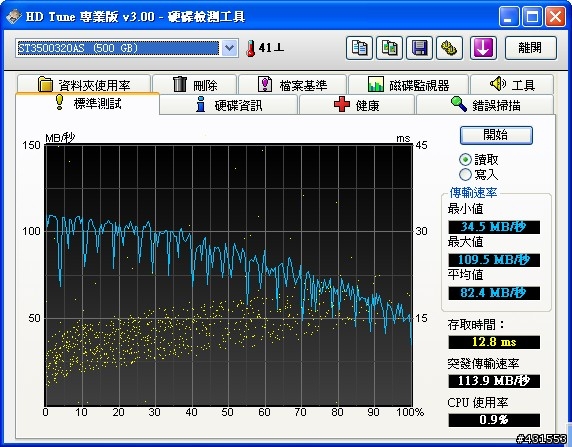The image size is (572, 447).
Task: Click the copy screenshot to clipboard icon
Action: (390, 48)
